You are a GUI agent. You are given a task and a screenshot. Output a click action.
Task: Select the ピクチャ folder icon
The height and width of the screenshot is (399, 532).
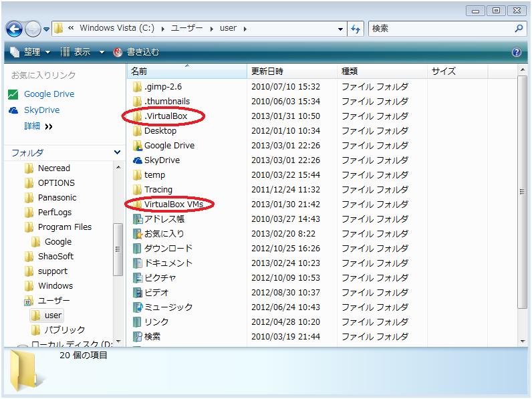(138, 278)
